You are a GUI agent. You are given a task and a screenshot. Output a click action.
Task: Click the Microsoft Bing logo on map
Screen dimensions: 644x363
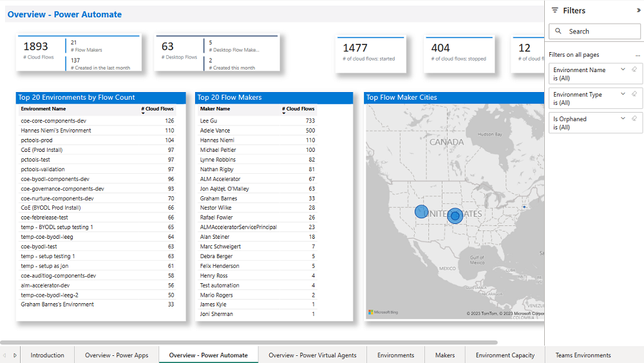tap(383, 312)
